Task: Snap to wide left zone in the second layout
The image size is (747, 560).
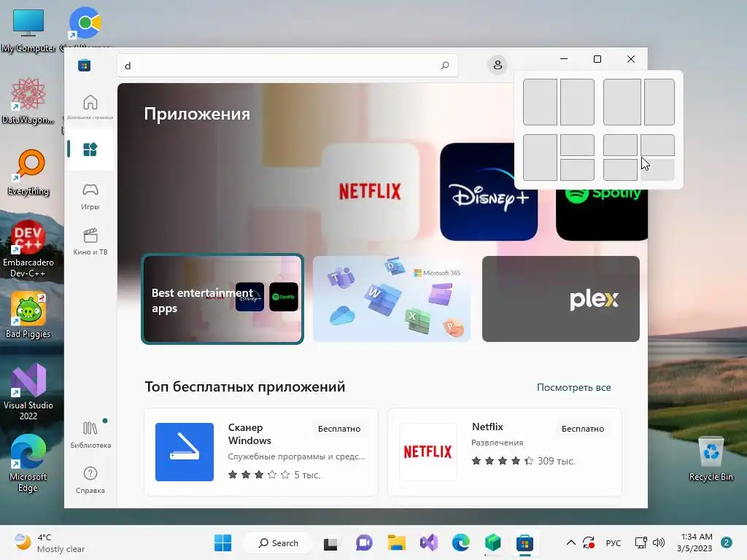Action: pos(622,102)
